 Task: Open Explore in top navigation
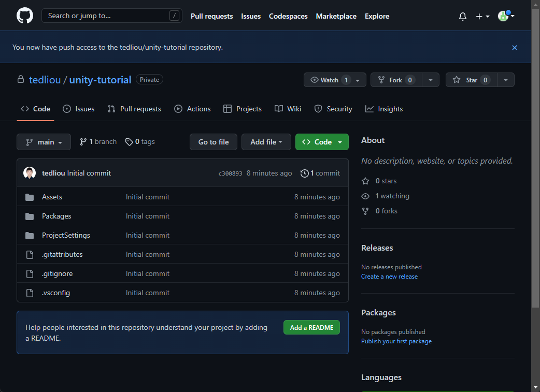(377, 16)
